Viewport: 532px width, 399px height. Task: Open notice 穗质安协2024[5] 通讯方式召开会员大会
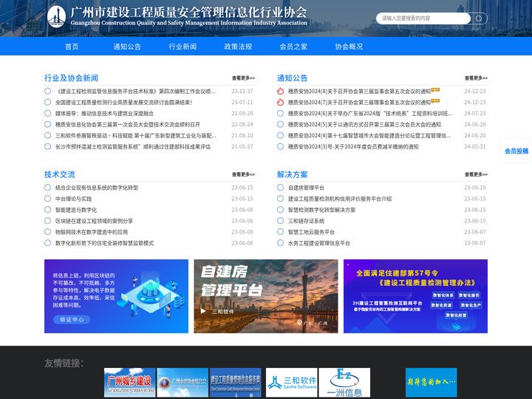pos(365,125)
